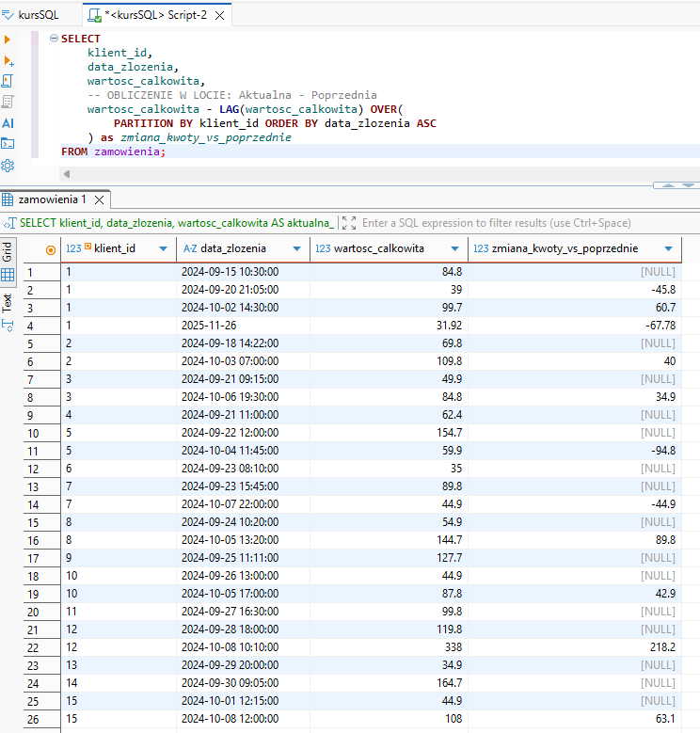The image size is (700, 733).
Task: Expand the filter panel icon
Action: click(349, 223)
